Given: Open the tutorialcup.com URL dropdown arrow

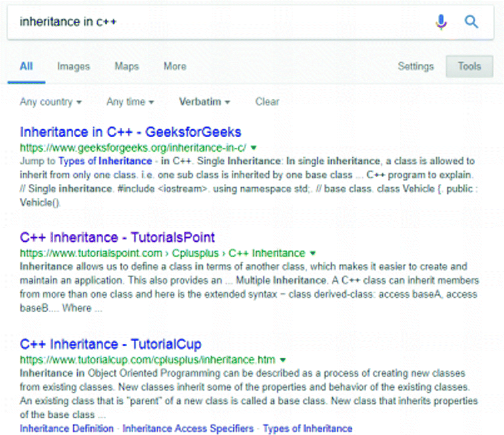Looking at the screenshot, I should (x=283, y=360).
